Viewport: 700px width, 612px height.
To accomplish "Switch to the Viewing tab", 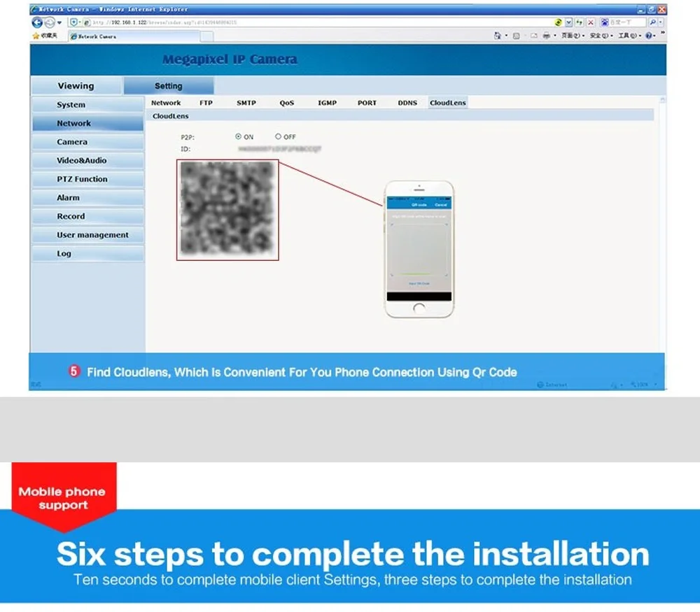I will pyautogui.click(x=76, y=85).
